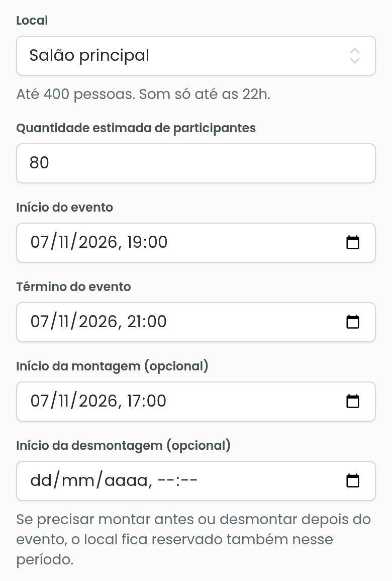Screen dimensions: 392x581
Task: Click the Início do evento label
Action: coord(64,207)
